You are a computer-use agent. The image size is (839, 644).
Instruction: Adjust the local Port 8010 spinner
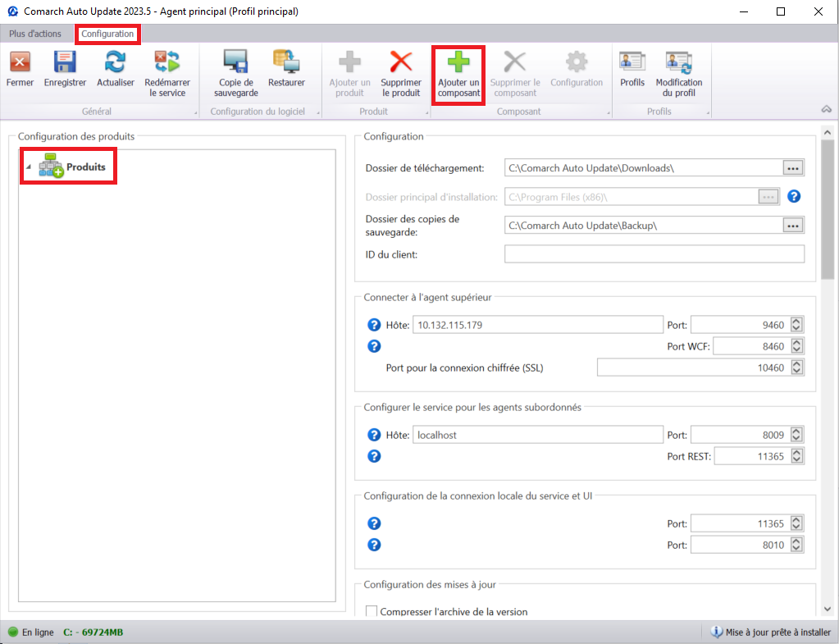tap(796, 545)
